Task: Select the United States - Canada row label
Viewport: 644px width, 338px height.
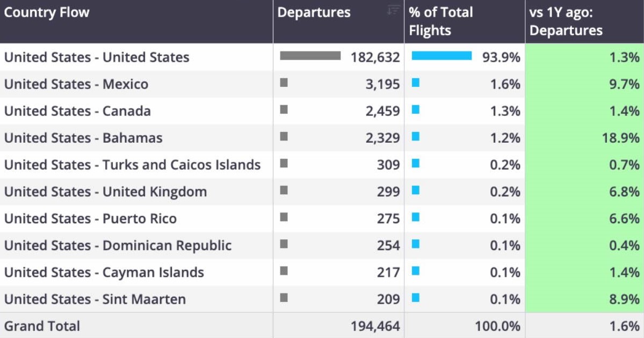Action: tap(78, 111)
